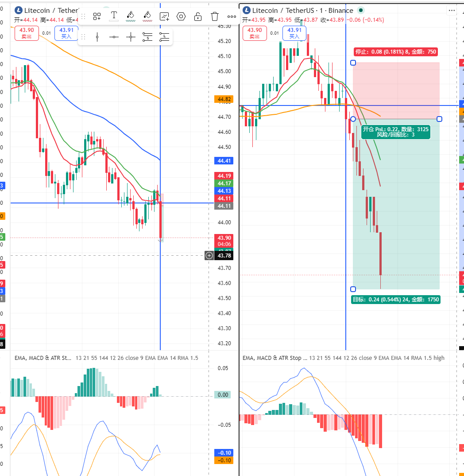The image size is (464, 476).
Task: Open symbol title Litecoin / TetherUS · 1 · Binance
Action: (303, 10)
